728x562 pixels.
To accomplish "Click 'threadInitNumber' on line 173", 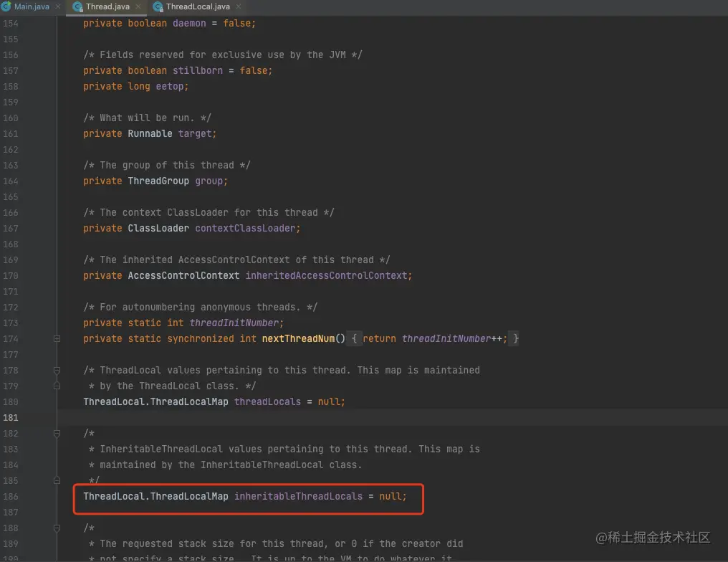I will [x=234, y=323].
